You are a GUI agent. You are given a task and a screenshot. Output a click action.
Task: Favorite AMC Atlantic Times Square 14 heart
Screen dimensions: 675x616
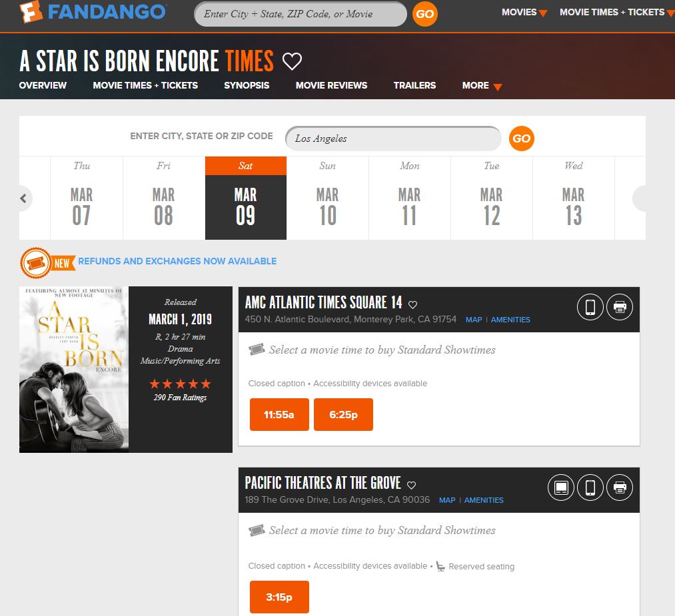pos(413,304)
